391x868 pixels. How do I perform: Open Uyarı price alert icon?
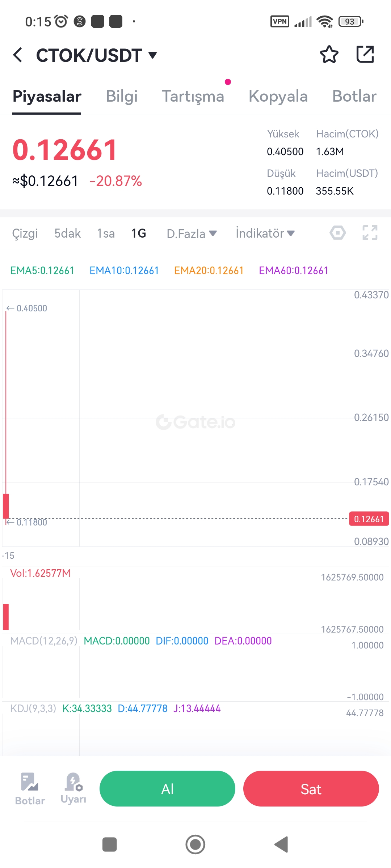pyautogui.click(x=73, y=788)
